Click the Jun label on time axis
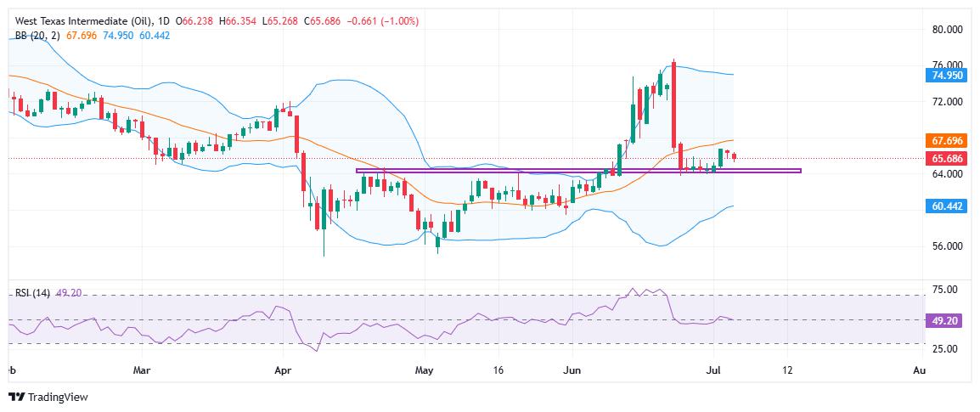The height and width of the screenshot is (412, 980). click(572, 370)
